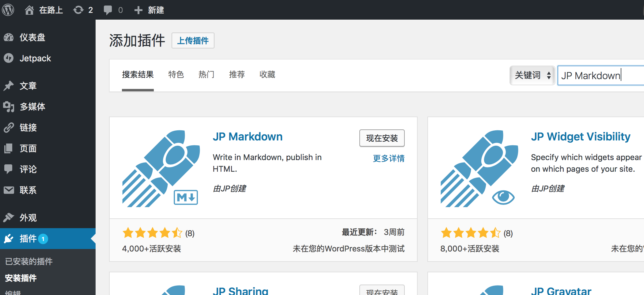Viewport: 644px width, 295px height.
Task: Expand the 关键词 search type dropdown
Action: pos(532,75)
